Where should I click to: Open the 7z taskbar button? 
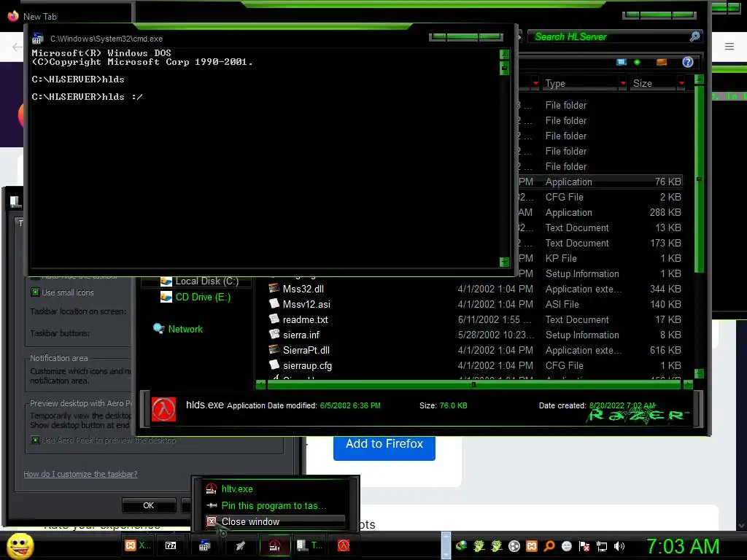[171, 545]
